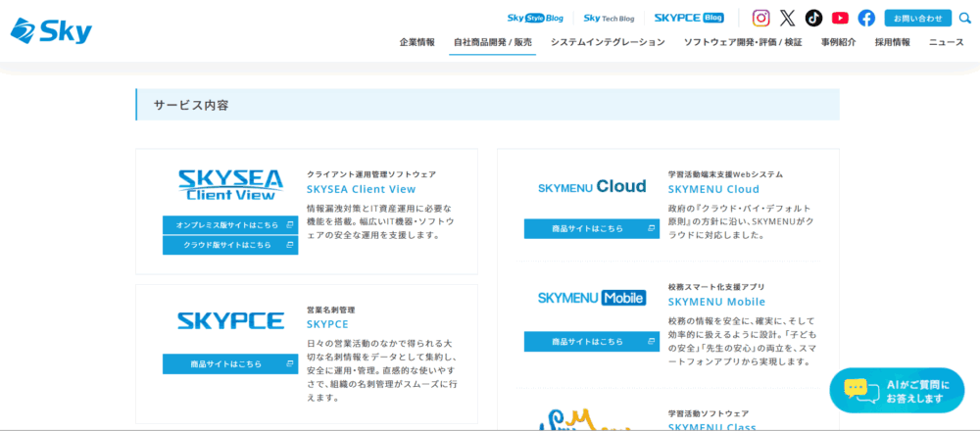Image resolution: width=980 pixels, height=431 pixels.
Task: Click the クライアント運用管理ソフトウェア label
Action: pyautogui.click(x=371, y=174)
